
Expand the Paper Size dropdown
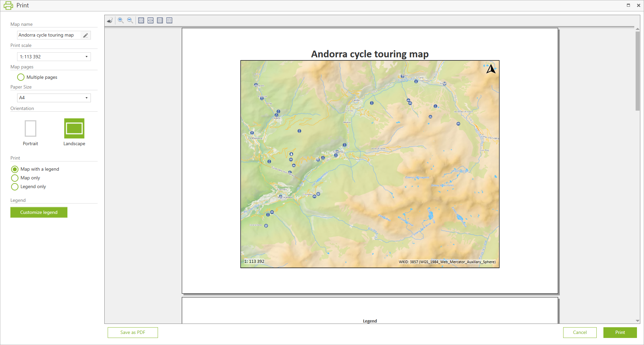tap(87, 98)
